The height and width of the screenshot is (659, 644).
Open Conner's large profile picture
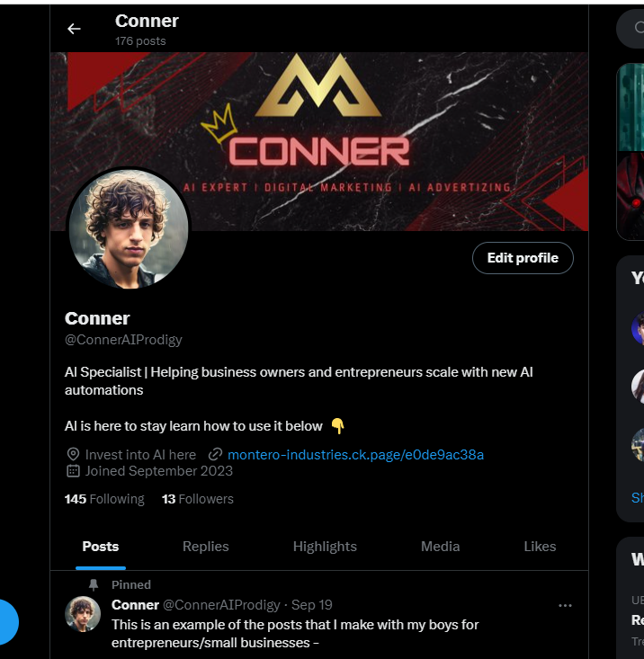pos(129,229)
